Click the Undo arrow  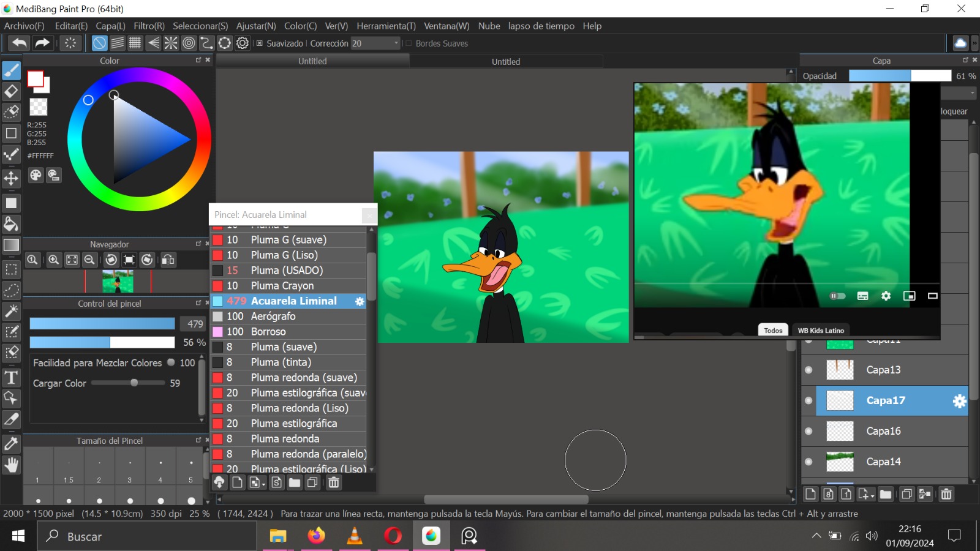pyautogui.click(x=19, y=43)
